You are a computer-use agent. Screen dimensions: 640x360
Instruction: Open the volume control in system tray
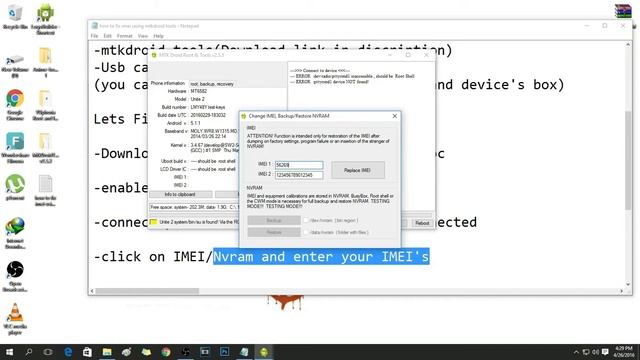coord(596,352)
